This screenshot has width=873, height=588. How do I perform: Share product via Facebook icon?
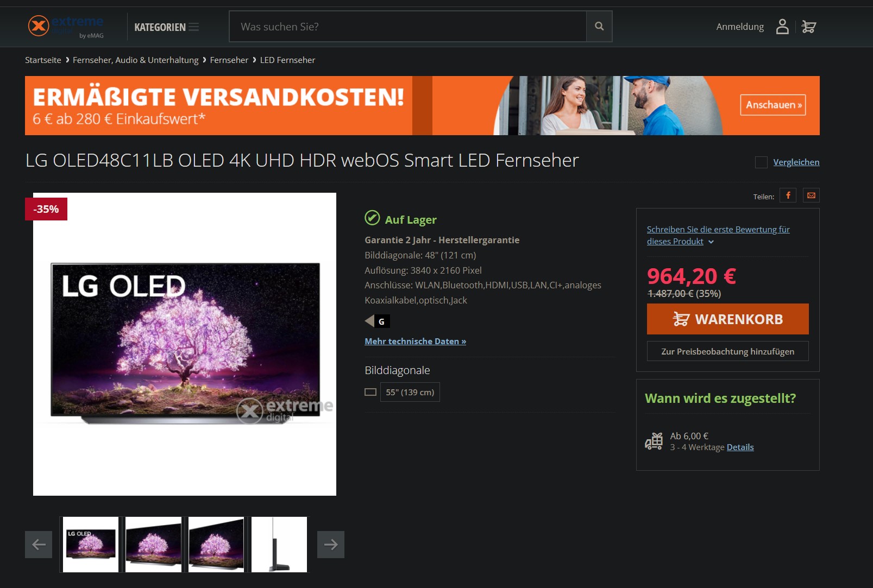pos(788,195)
